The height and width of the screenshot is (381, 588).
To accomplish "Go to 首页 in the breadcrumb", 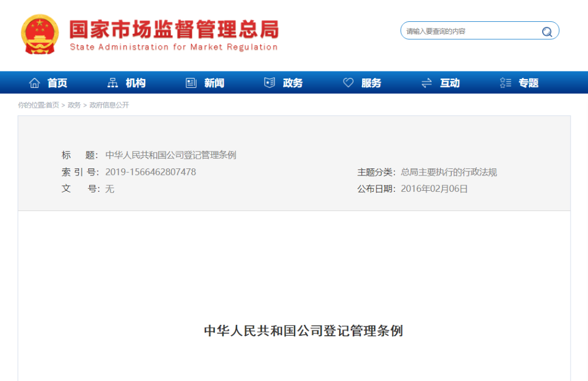I will point(52,105).
